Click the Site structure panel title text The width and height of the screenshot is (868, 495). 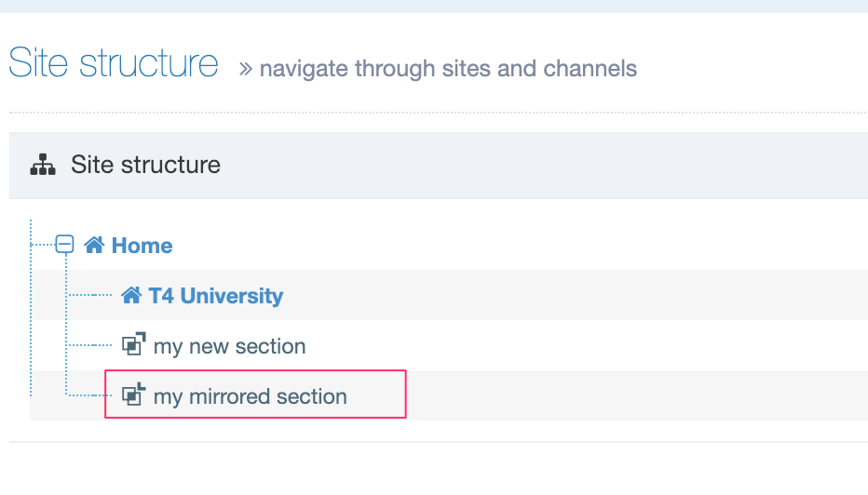[x=145, y=166]
